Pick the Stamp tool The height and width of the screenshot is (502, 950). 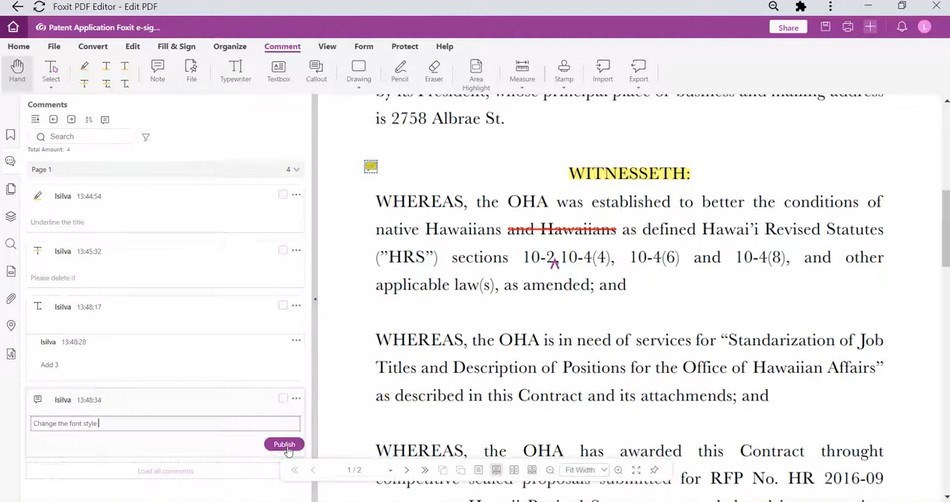[x=564, y=71]
